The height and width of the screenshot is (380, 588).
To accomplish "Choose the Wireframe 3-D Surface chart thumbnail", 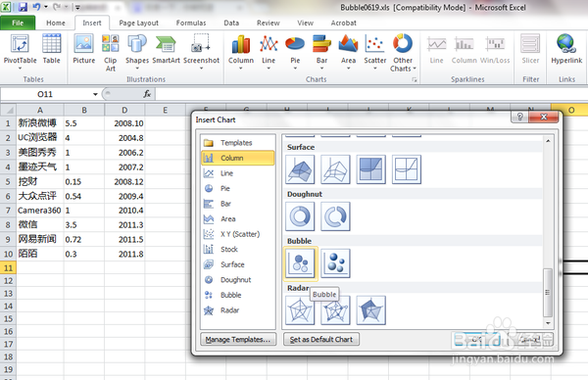I will [335, 169].
